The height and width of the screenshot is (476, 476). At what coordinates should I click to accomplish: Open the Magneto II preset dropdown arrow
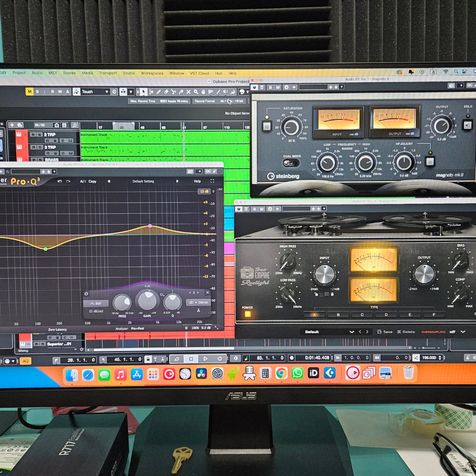click(342, 87)
